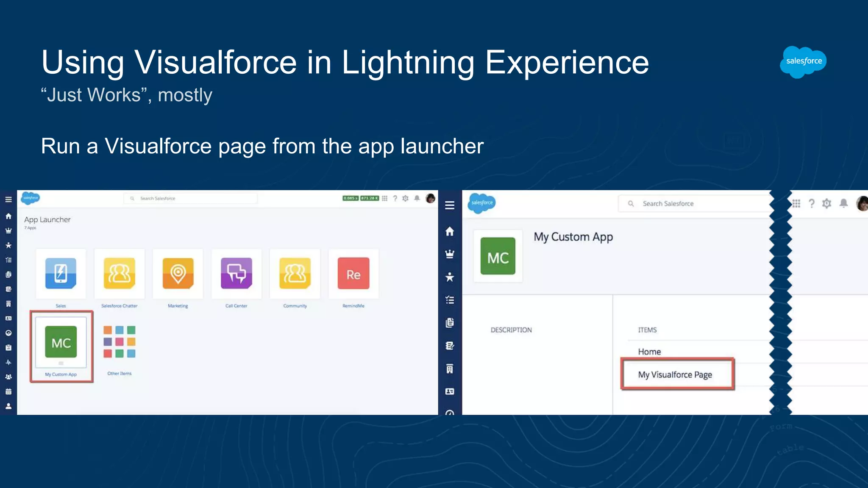Open My Visualforce Page item
The height and width of the screenshot is (488, 868).
tap(675, 374)
